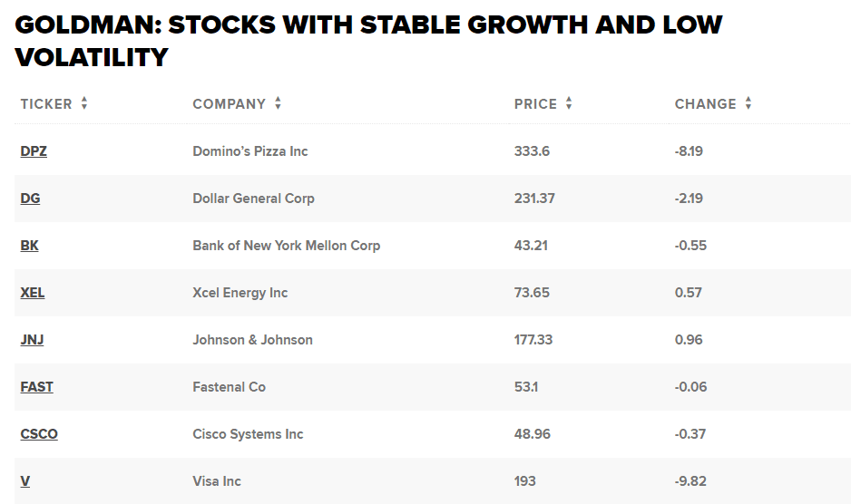851x504 pixels.
Task: Select the Cisco Systems Inc row
Action: click(248, 434)
